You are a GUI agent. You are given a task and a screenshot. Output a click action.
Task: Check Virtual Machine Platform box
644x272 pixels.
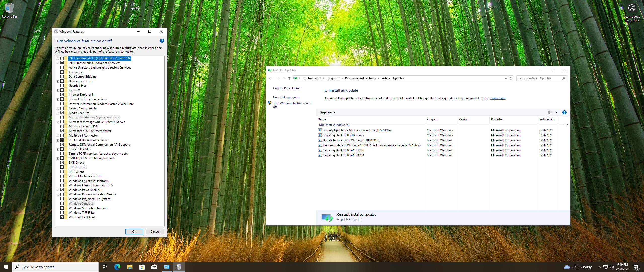click(62, 176)
